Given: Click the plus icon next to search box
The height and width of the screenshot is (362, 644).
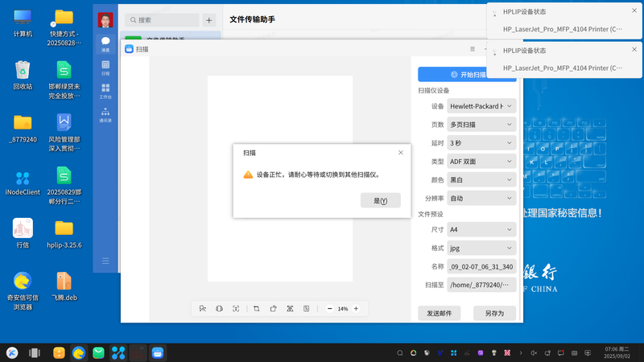Looking at the screenshot, I should click(209, 20).
